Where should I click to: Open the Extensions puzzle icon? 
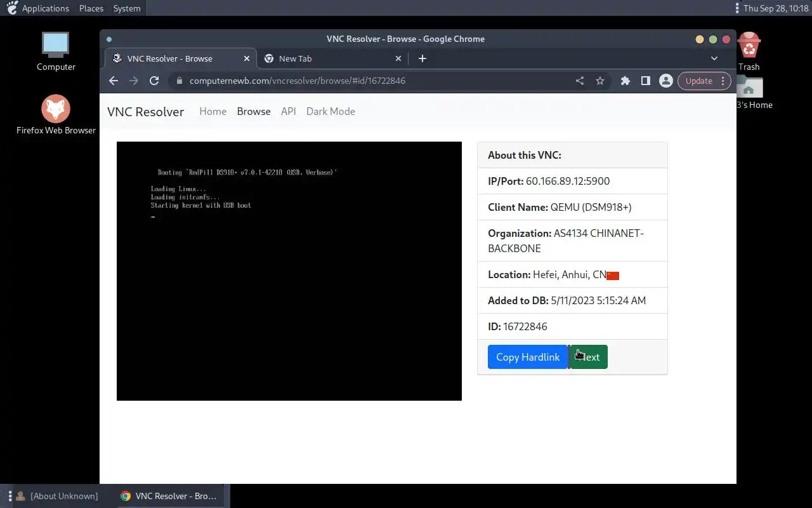pos(625,81)
